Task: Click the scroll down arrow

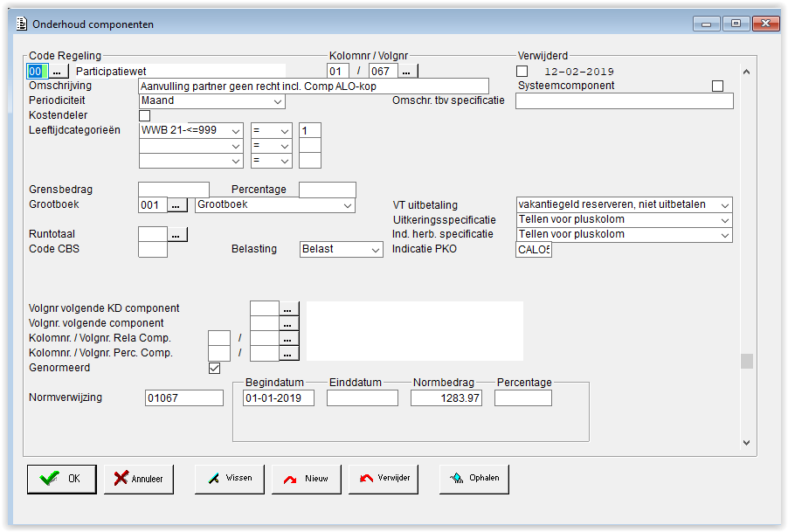Action: [x=747, y=443]
